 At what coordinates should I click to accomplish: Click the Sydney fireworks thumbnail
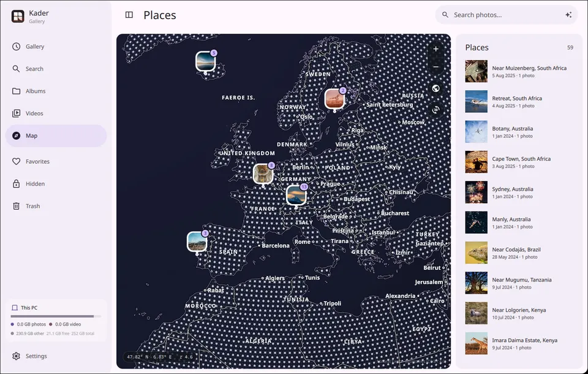pos(477,193)
